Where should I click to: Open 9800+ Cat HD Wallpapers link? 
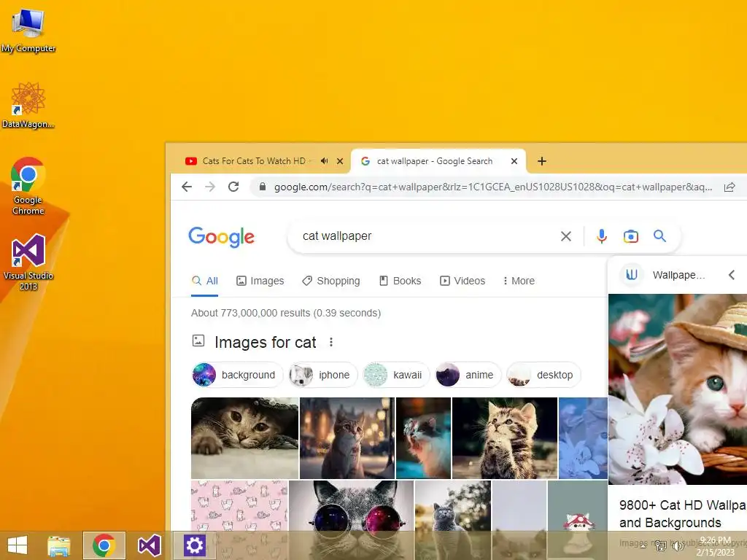pos(683,514)
